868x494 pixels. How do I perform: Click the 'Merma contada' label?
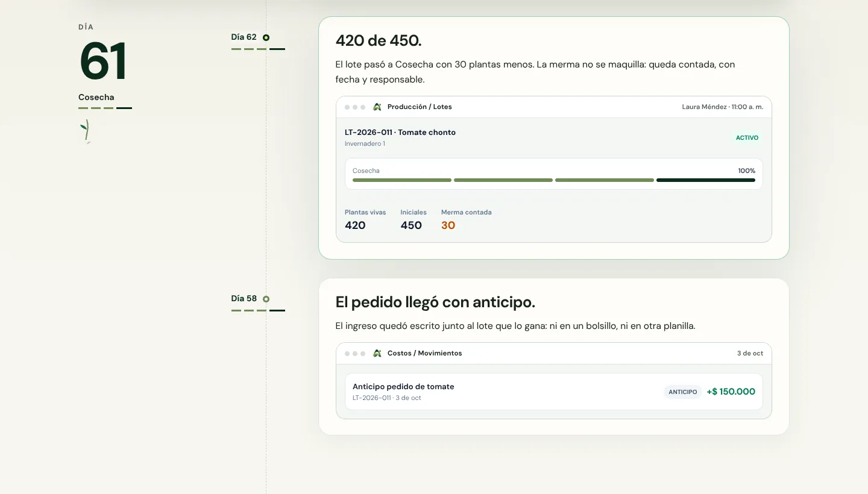click(467, 213)
